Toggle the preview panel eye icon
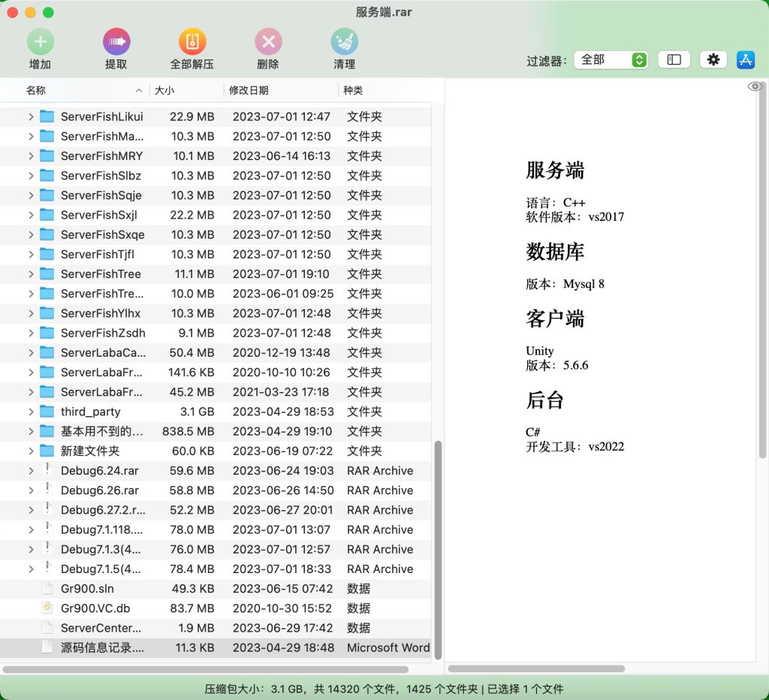Screen dimensions: 769x700 point(755,87)
